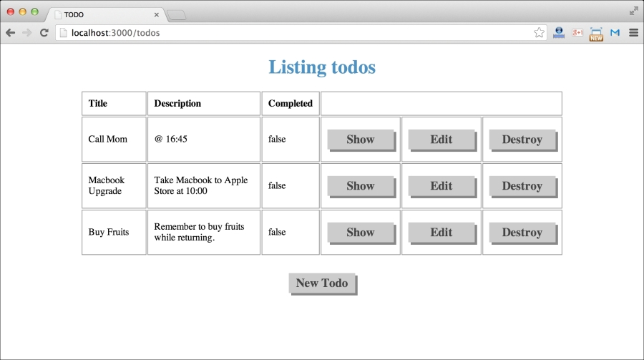Click the Listing todos heading
Image resolution: width=644 pixels, height=360 pixels.
click(322, 67)
